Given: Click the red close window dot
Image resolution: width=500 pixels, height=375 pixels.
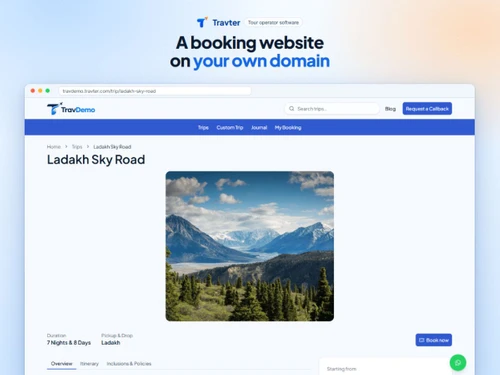Looking at the screenshot, I should [x=33, y=91].
